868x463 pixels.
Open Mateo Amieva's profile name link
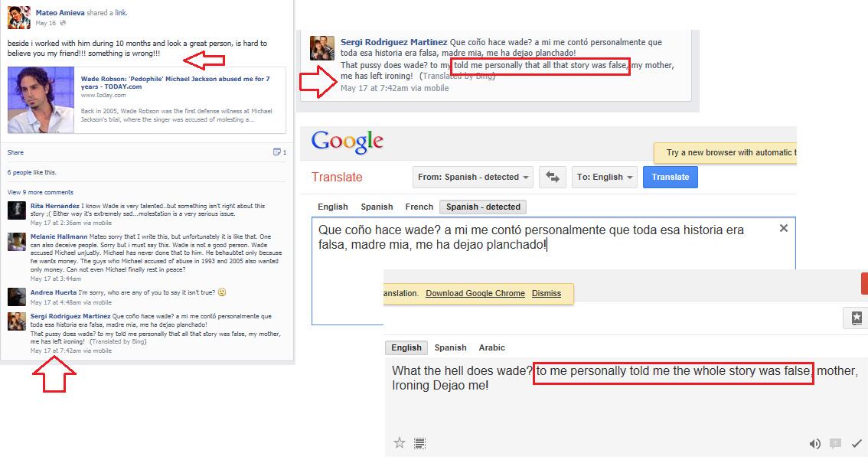pyautogui.click(x=60, y=13)
